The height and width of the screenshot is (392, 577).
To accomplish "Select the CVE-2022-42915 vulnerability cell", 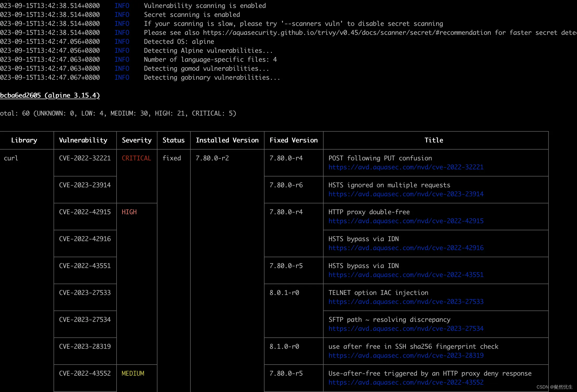I will point(85,212).
